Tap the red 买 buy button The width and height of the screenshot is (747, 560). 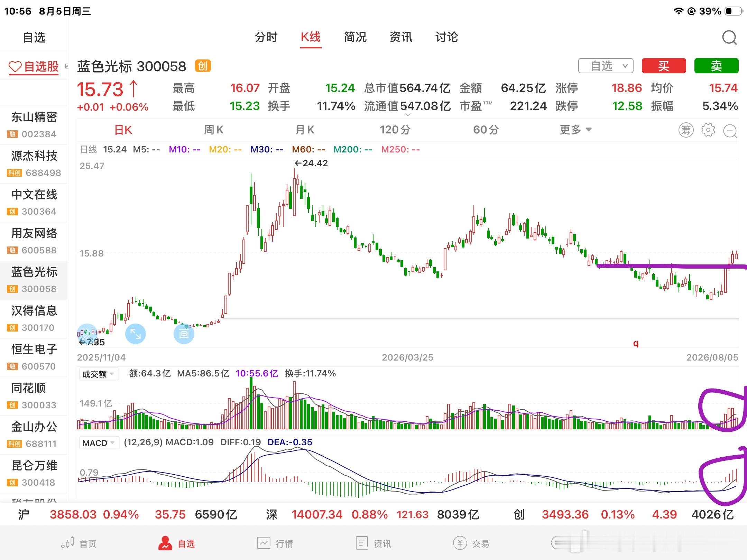[x=664, y=66]
